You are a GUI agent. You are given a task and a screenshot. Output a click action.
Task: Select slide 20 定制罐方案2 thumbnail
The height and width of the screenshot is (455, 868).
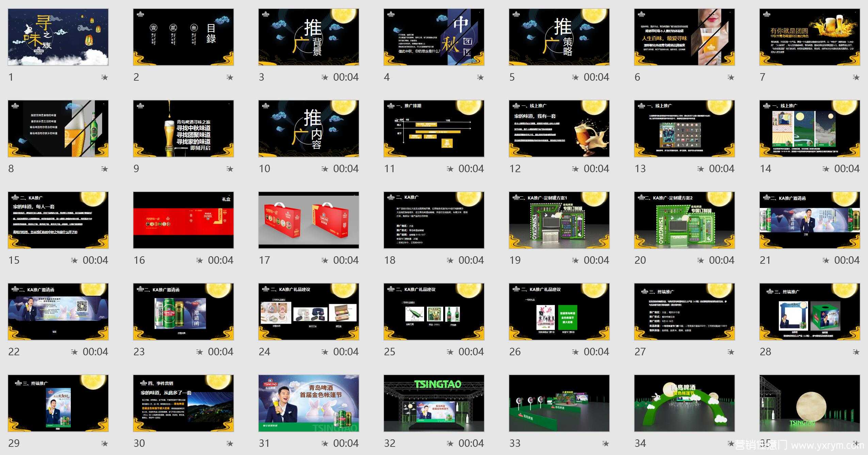685,220
